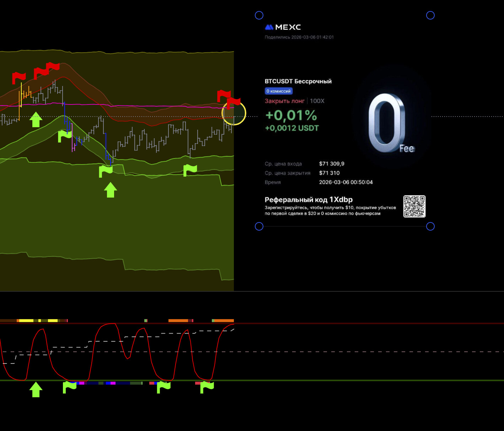
Task: Click the yellow circle highlight on the chart
Action: coord(234,113)
